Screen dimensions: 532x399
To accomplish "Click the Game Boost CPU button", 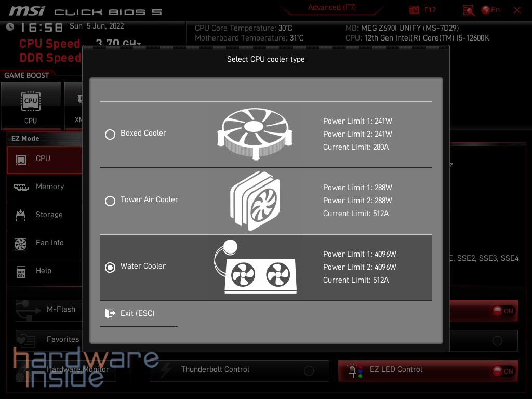I will click(x=31, y=105).
